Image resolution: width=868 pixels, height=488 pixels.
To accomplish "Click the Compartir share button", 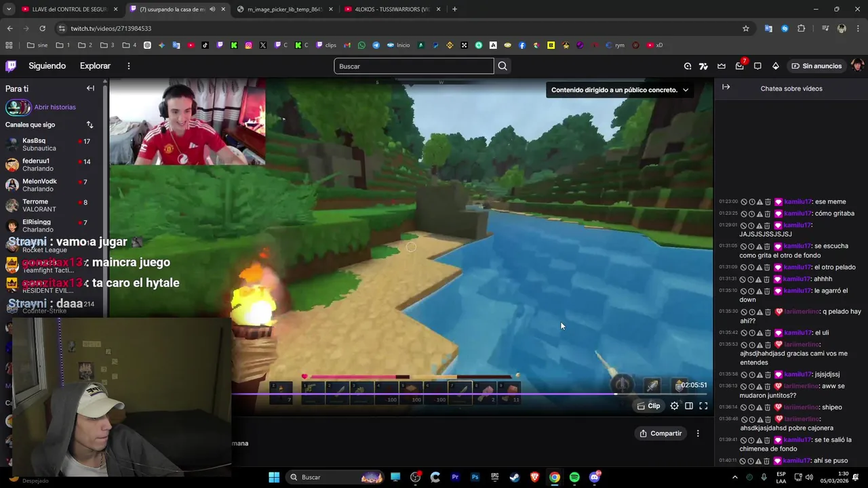I will coord(660,433).
